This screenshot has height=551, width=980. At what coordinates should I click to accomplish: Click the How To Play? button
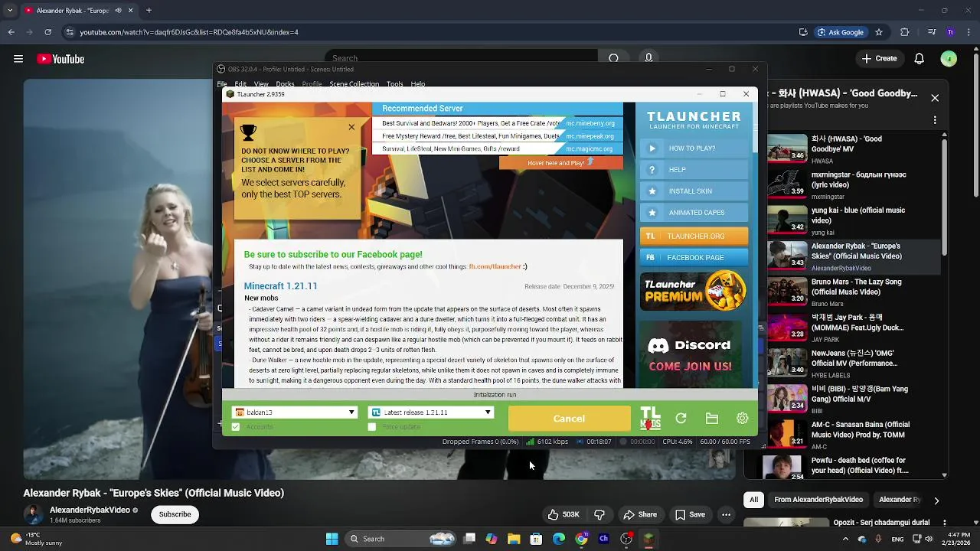coord(694,148)
